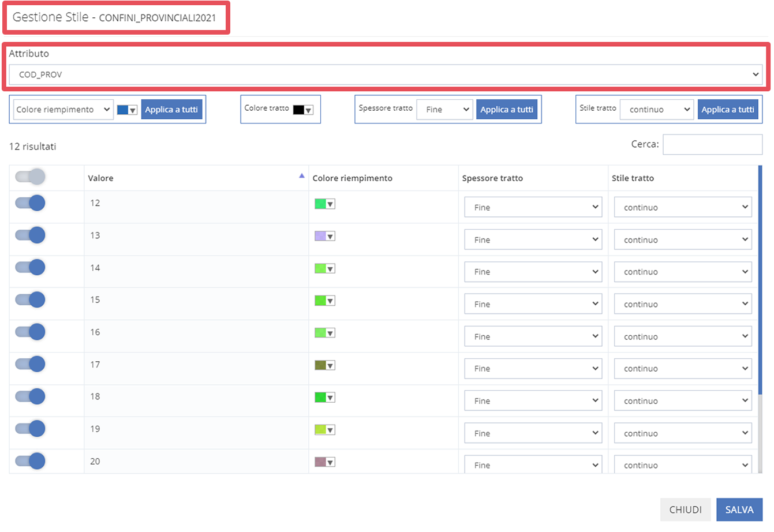The image size is (774, 532).
Task: Disable the toggle for value 18
Action: point(31,396)
